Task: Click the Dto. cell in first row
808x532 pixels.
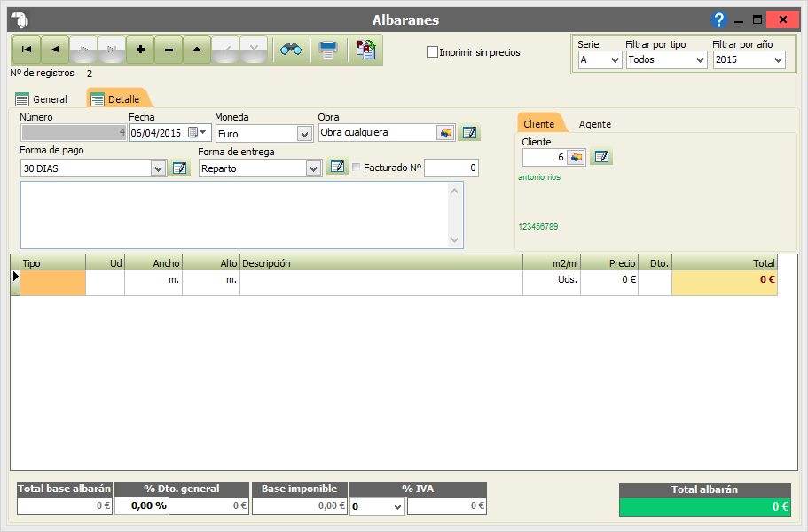Action: 655,283
